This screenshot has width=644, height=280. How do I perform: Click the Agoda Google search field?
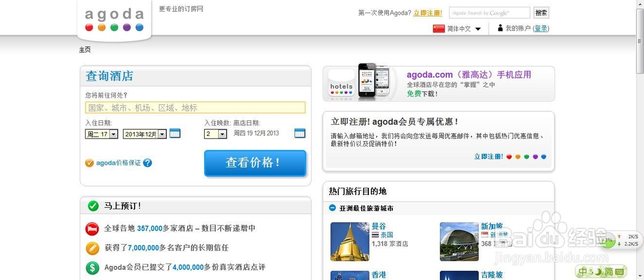tap(489, 13)
